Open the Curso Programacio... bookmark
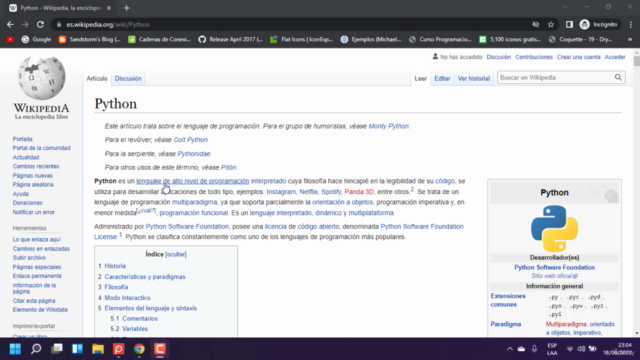 440,39
